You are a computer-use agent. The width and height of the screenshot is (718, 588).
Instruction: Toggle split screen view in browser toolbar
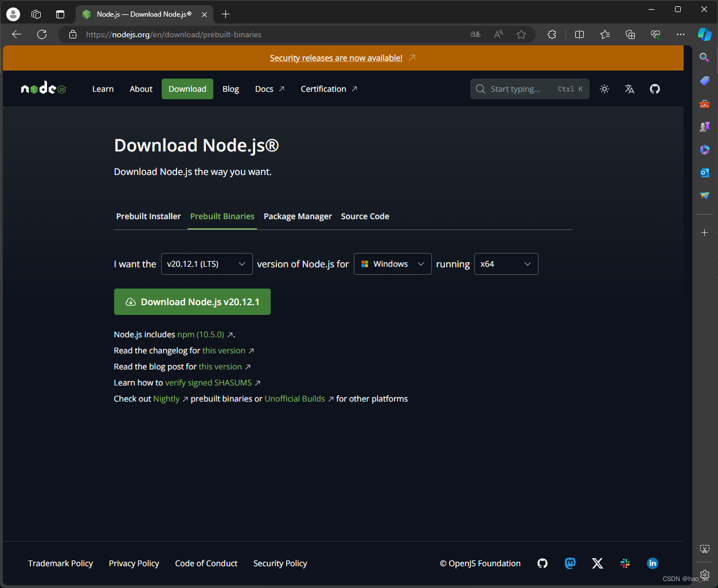(579, 34)
